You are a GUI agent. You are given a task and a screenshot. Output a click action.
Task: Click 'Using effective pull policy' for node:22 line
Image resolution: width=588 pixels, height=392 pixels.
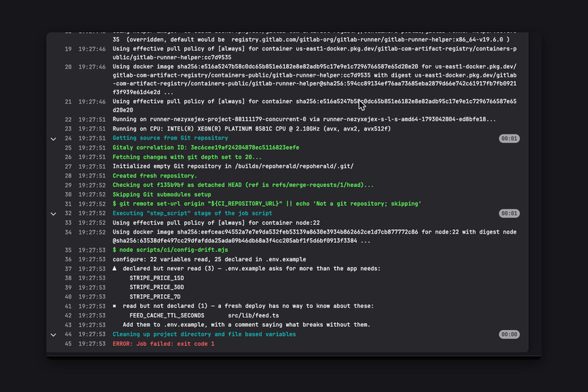(x=216, y=223)
